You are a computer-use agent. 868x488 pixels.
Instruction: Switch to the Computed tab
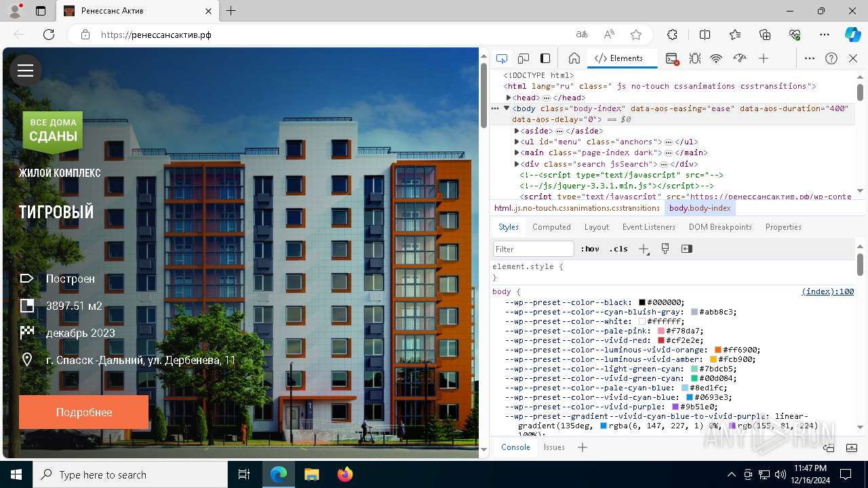coord(551,227)
